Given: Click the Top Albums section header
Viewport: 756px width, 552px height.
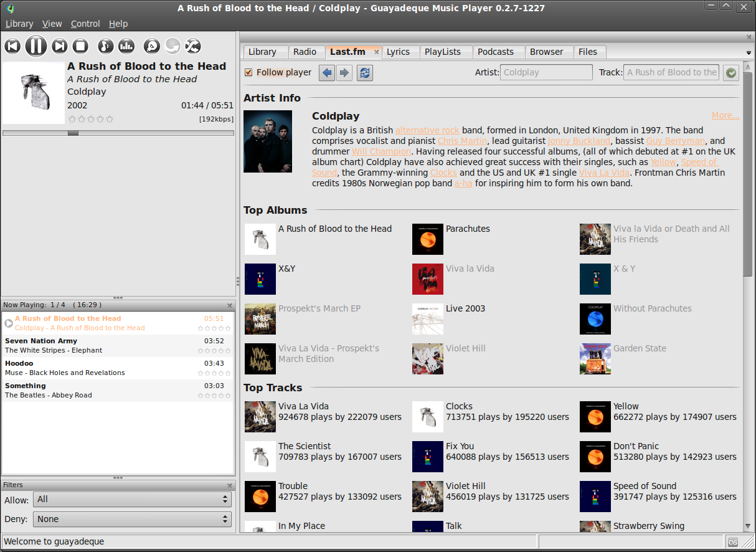Looking at the screenshot, I should point(275,210).
